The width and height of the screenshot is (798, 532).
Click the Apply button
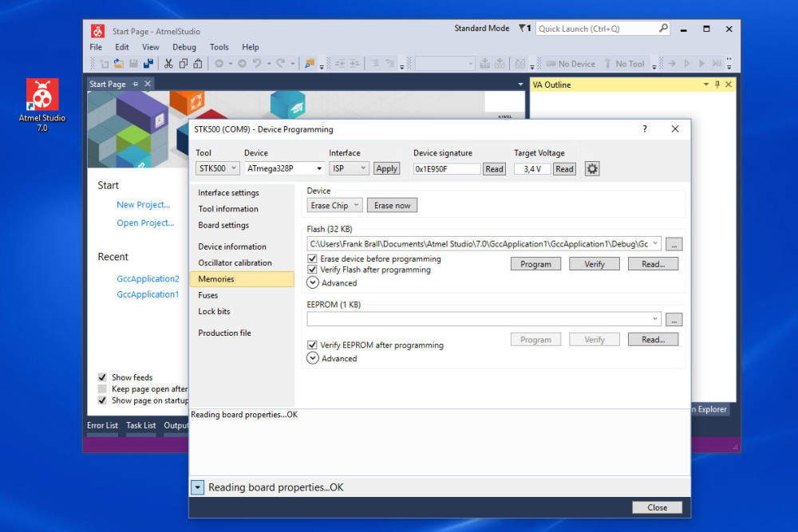(x=386, y=168)
